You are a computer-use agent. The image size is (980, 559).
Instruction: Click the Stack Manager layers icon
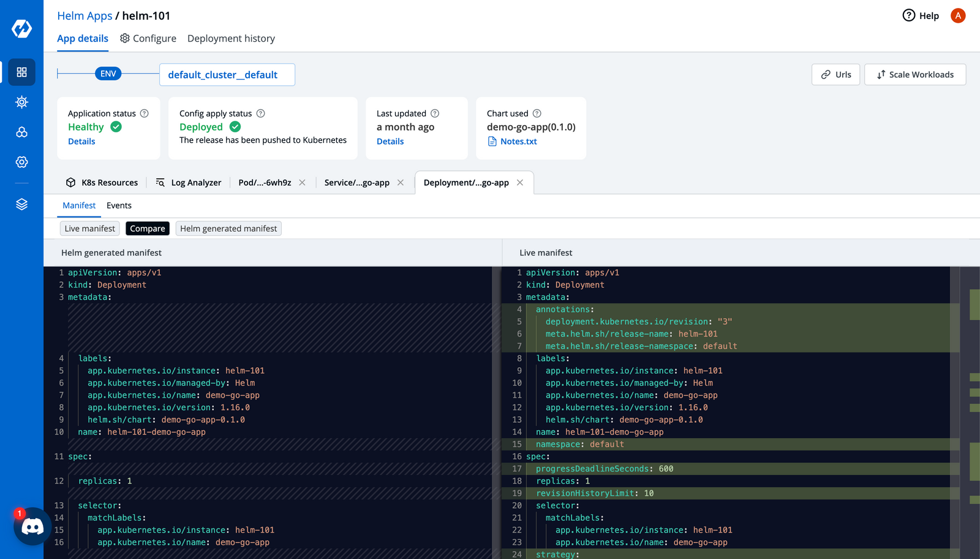point(21,204)
